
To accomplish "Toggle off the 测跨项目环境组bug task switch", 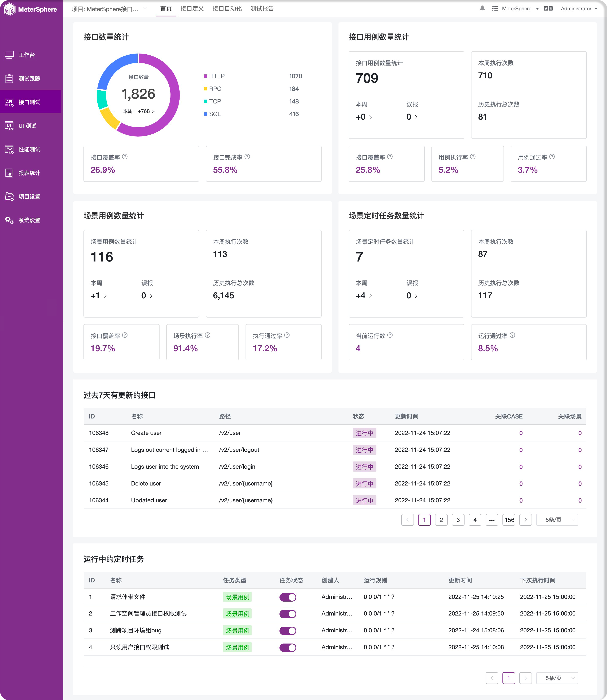I will (x=287, y=631).
